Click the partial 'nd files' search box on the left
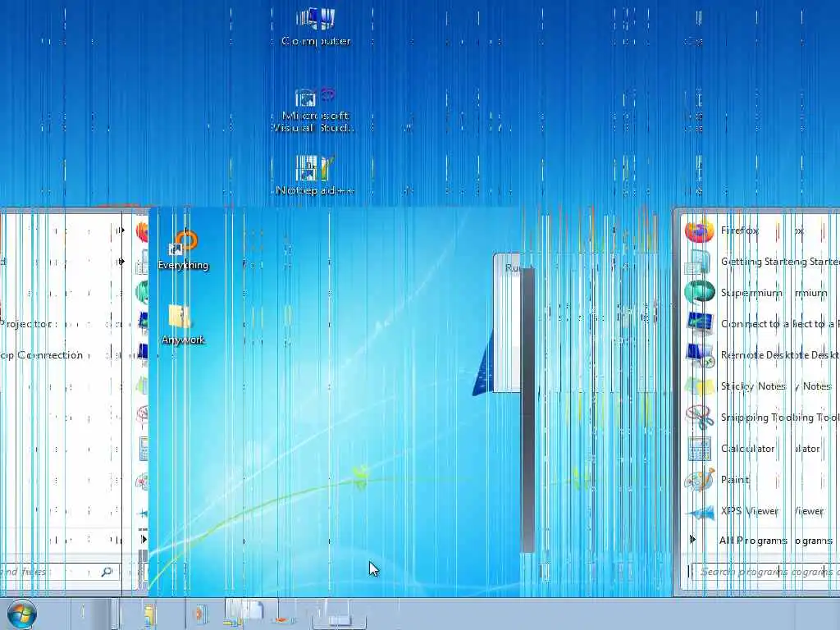The image size is (840, 630). tap(58, 572)
